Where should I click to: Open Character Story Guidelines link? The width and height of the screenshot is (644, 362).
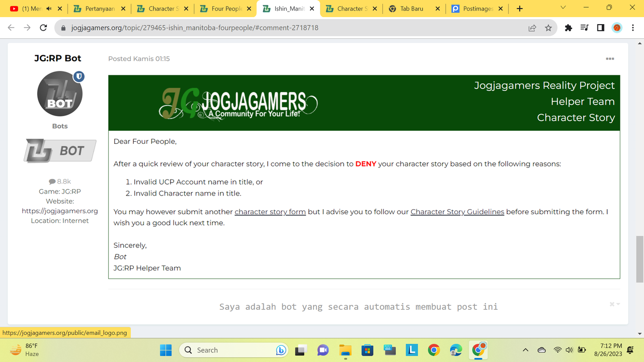[457, 212]
